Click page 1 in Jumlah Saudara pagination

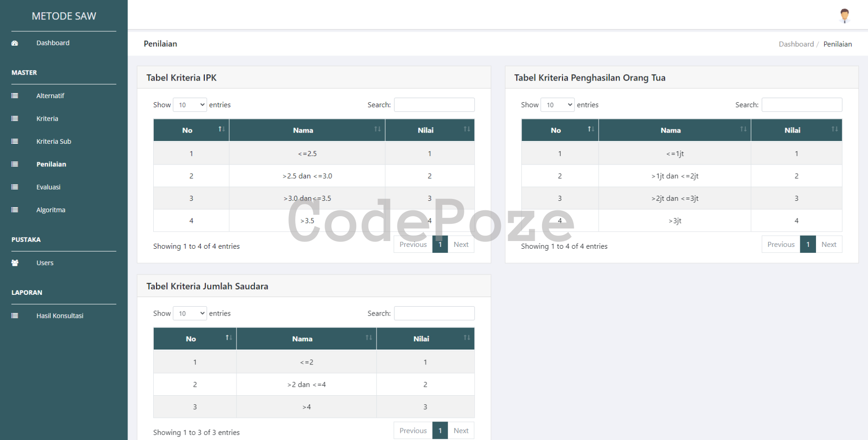tap(440, 431)
